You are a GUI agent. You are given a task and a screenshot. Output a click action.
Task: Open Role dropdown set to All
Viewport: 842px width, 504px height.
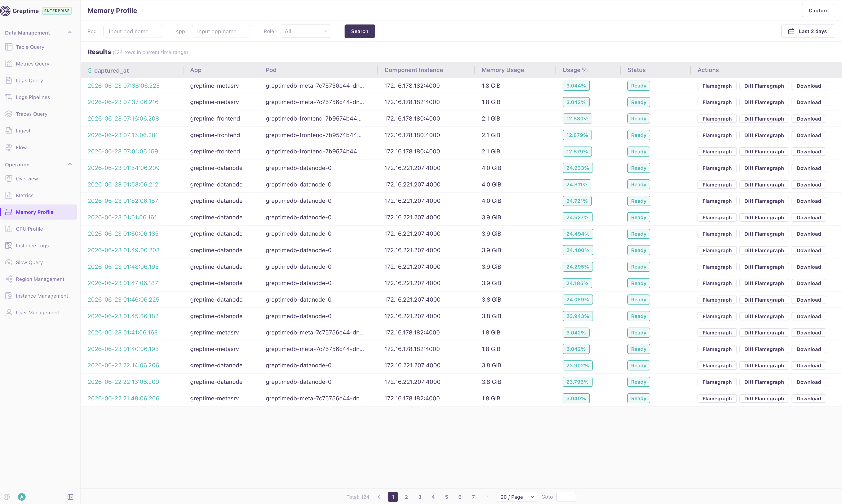(306, 31)
